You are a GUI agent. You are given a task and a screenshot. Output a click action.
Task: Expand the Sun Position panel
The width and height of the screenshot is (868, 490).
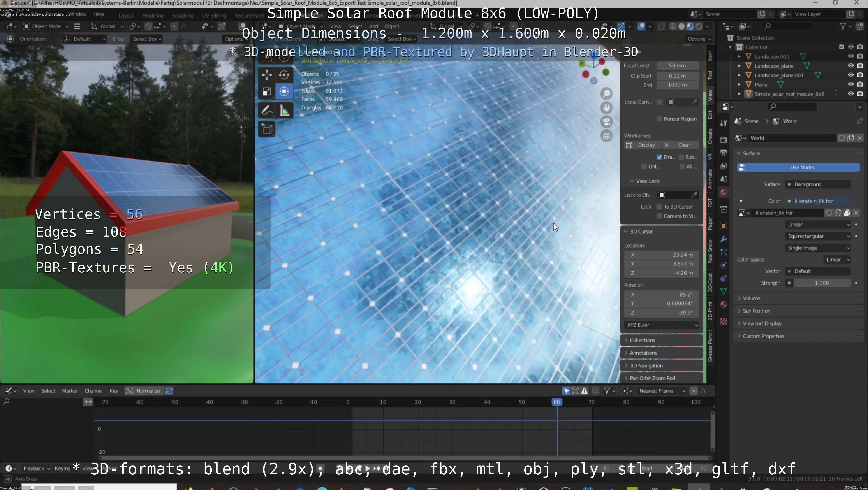[x=757, y=311]
